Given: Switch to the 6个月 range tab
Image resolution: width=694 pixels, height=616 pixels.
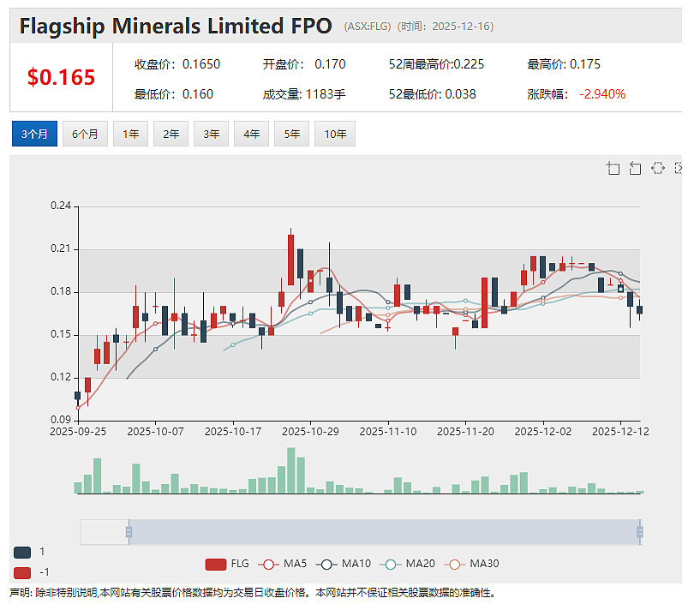Looking at the screenshot, I should [85, 134].
